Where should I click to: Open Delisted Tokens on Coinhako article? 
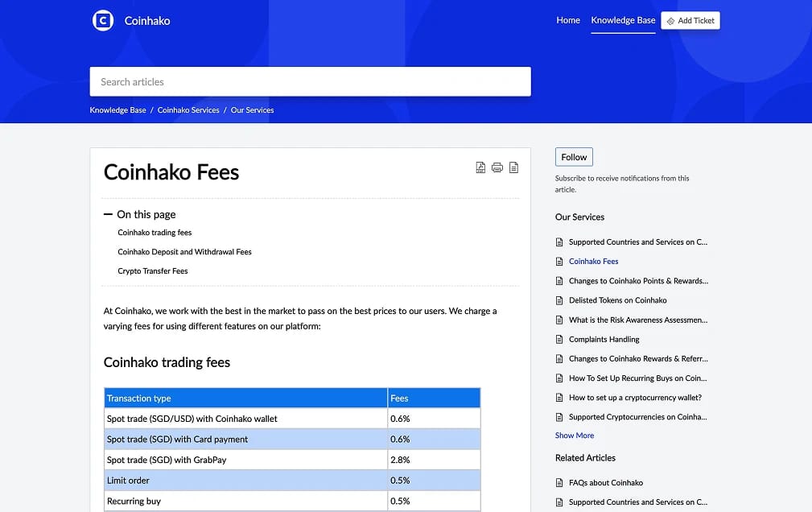617,300
